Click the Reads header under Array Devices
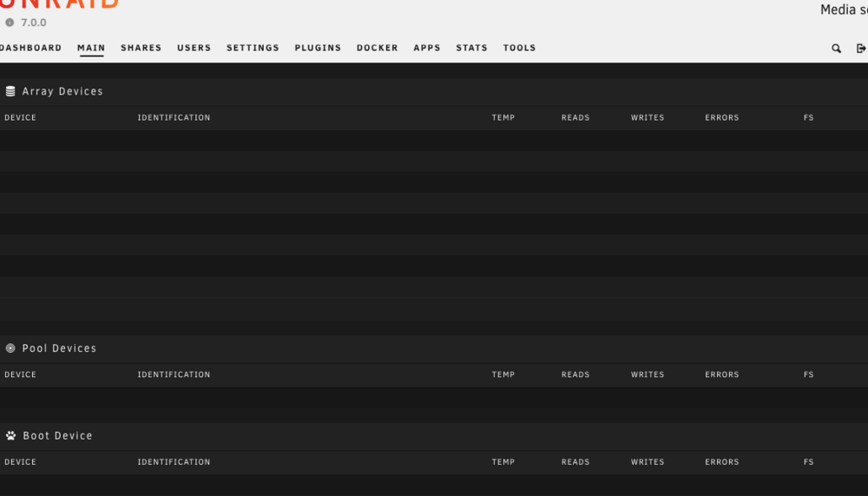This screenshot has width=868, height=496. pyautogui.click(x=575, y=117)
